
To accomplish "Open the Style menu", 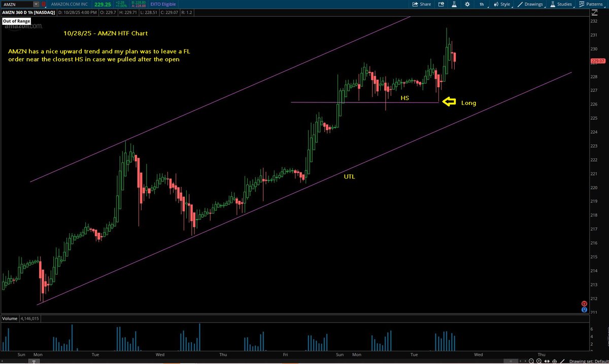I will [x=502, y=4].
